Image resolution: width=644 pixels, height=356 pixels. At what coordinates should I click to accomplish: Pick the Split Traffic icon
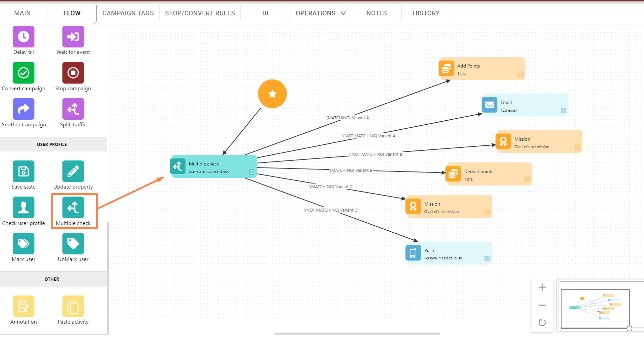73,109
